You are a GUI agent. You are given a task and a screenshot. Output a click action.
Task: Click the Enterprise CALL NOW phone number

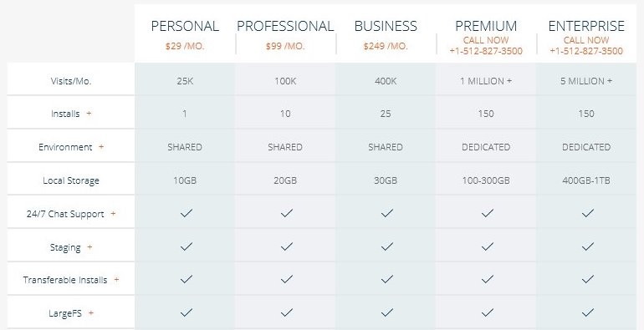tap(586, 51)
